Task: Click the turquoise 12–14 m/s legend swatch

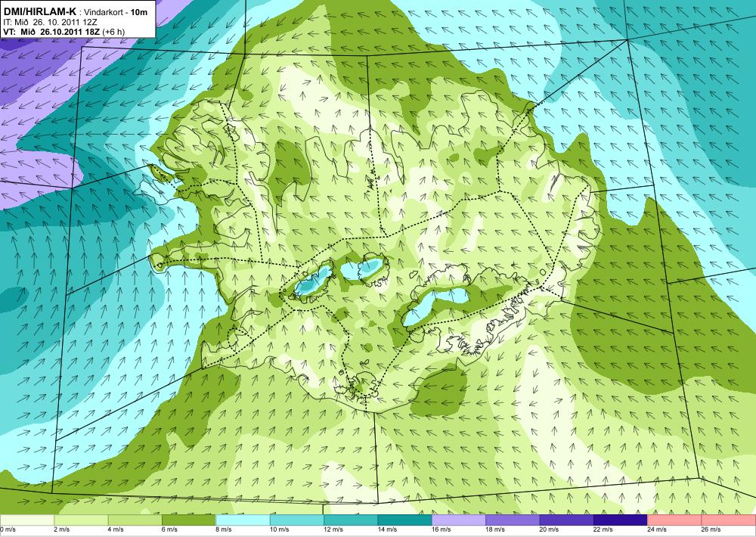Action: pos(351,520)
